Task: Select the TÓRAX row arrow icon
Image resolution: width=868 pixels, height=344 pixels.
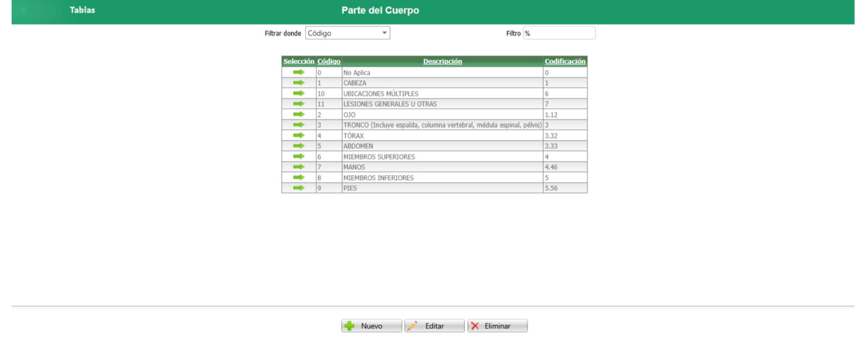Action: coord(299,135)
